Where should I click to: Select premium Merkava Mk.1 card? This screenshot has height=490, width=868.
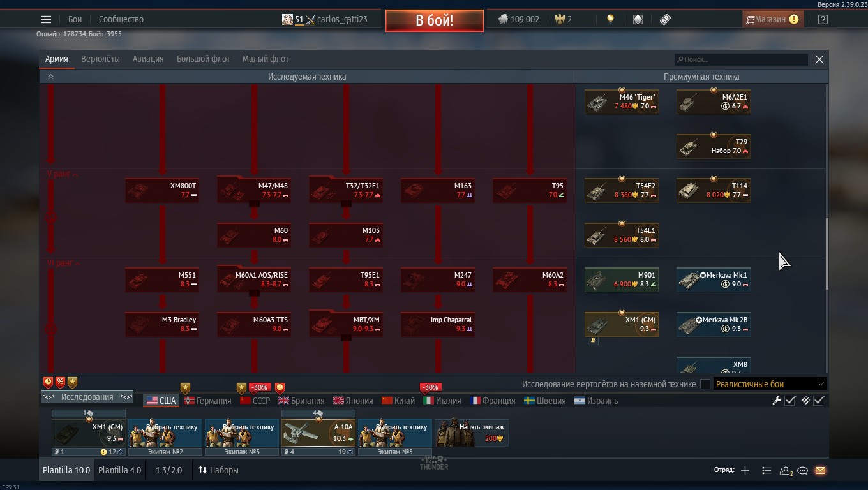click(x=714, y=279)
